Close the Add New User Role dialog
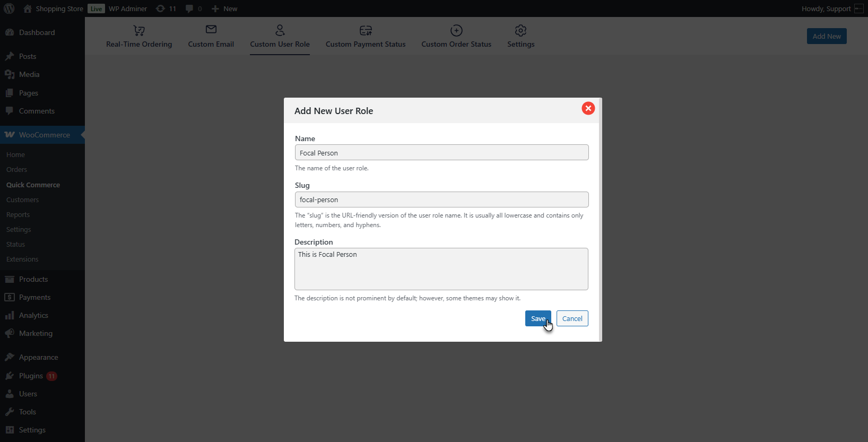 (588, 108)
